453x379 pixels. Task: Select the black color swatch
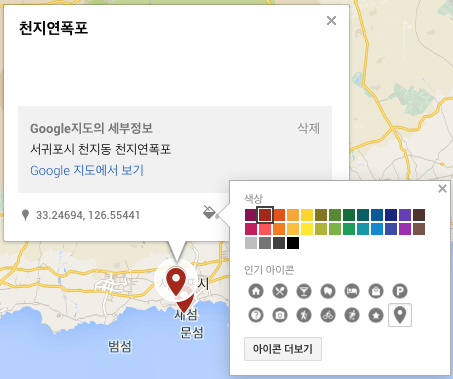coord(293,243)
